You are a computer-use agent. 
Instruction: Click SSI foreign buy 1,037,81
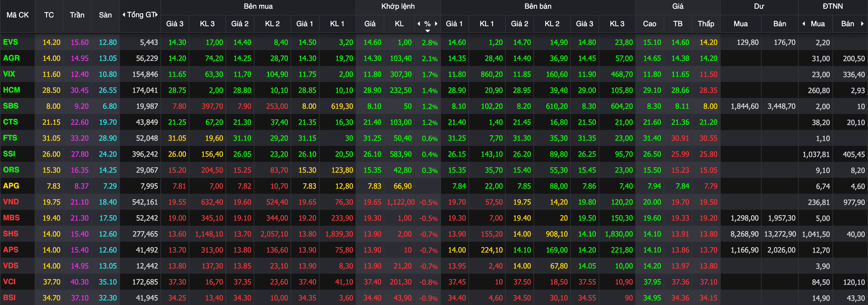tap(816, 154)
